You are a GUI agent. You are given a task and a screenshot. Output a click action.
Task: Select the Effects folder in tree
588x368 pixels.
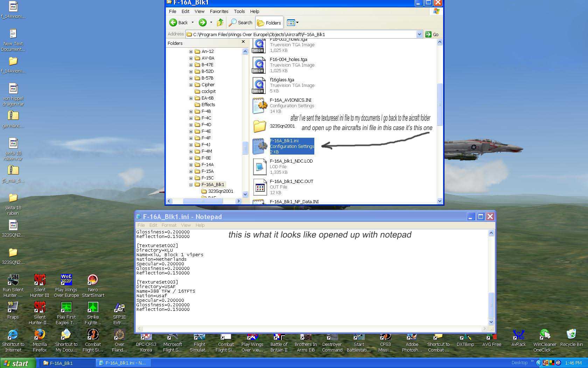coord(205,105)
